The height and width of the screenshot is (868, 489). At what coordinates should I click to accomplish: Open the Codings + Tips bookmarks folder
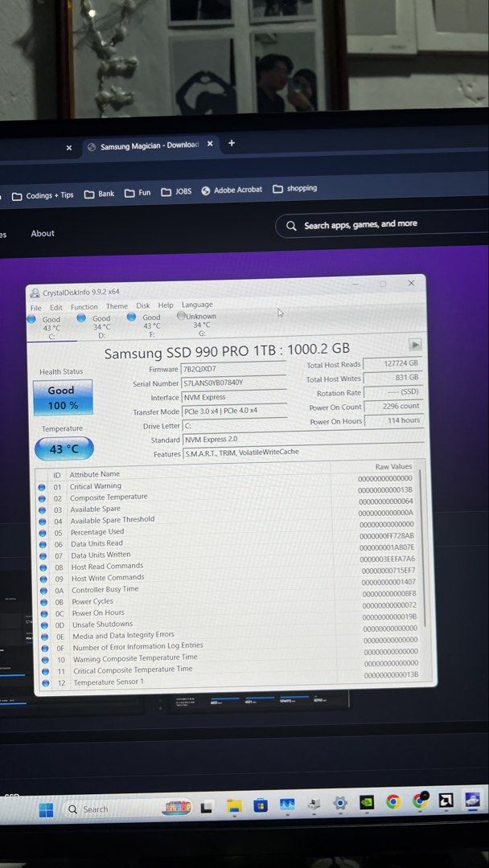tap(43, 195)
